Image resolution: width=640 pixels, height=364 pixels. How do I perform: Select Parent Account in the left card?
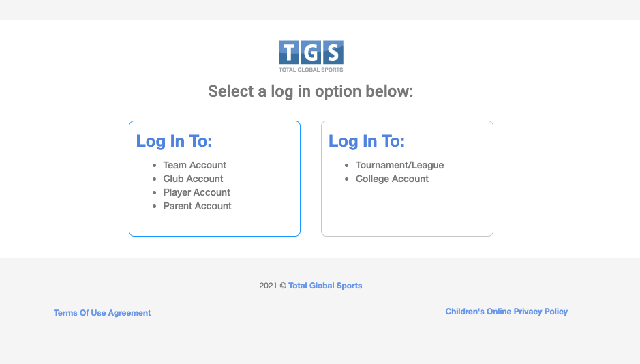[197, 206]
